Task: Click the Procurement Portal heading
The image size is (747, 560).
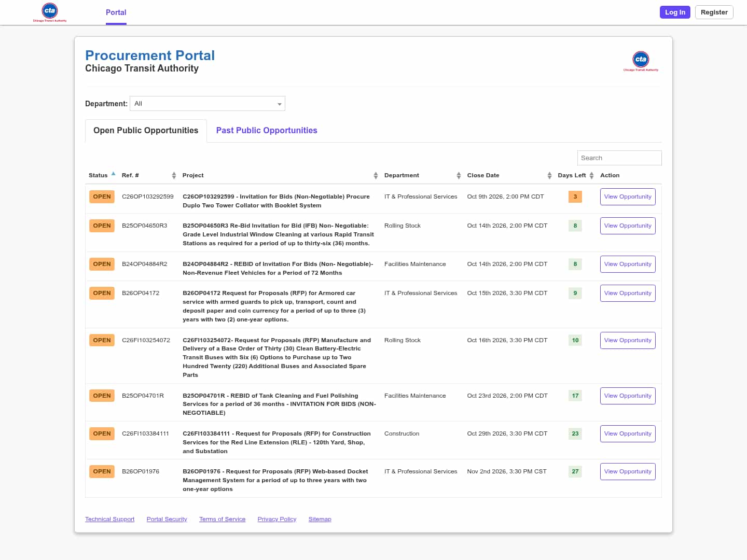Action: tap(150, 55)
